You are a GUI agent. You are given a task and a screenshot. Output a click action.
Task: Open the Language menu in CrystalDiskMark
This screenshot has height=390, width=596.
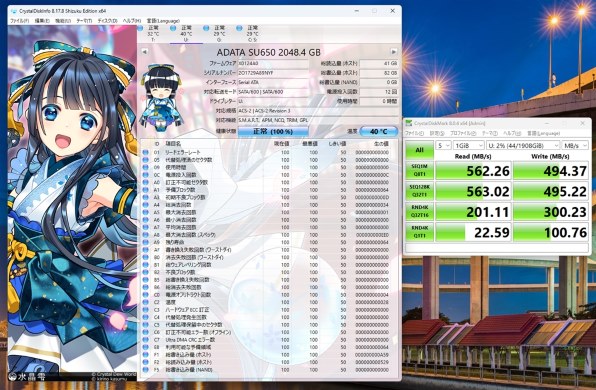pos(544,133)
